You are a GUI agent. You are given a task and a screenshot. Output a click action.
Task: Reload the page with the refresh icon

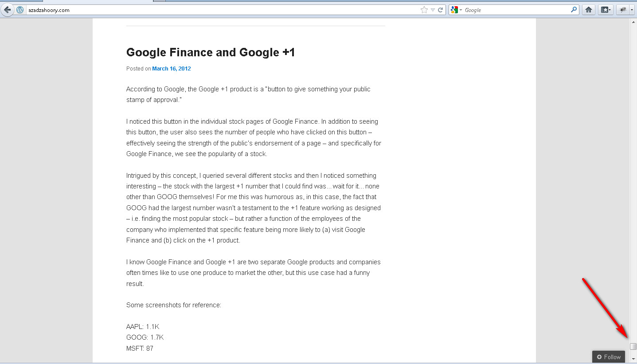point(441,10)
